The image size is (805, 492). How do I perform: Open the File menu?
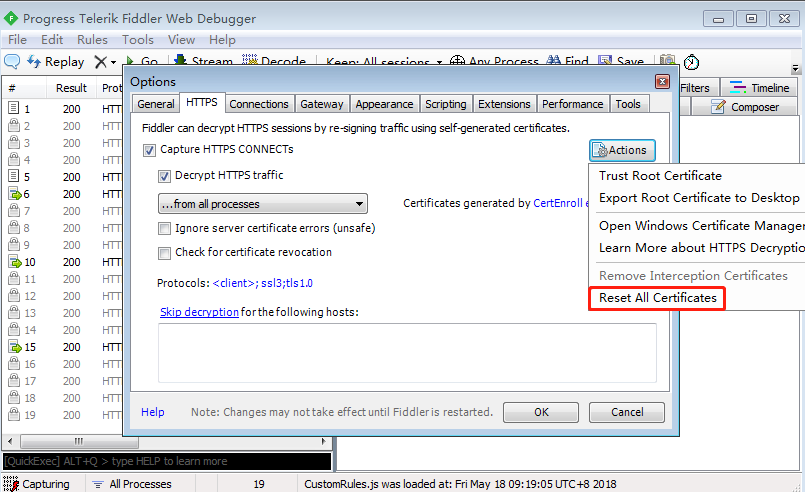[17, 40]
